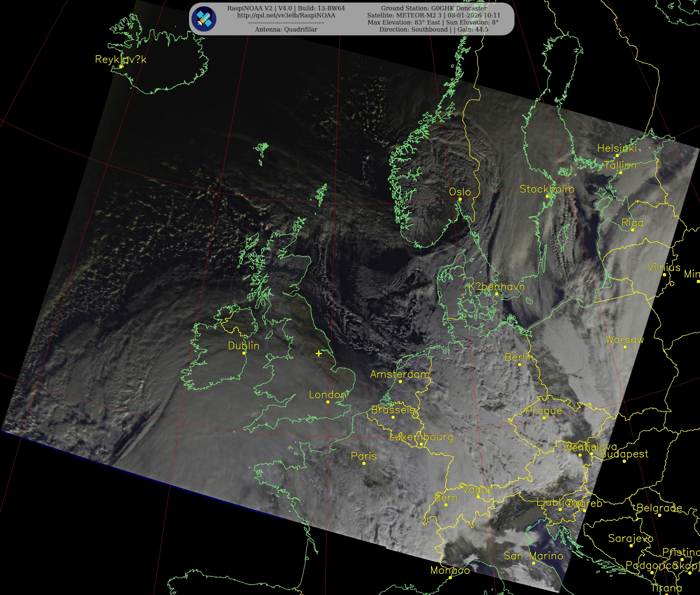Click the Amsterdam city label
The height and width of the screenshot is (595, 700).
pos(400,374)
